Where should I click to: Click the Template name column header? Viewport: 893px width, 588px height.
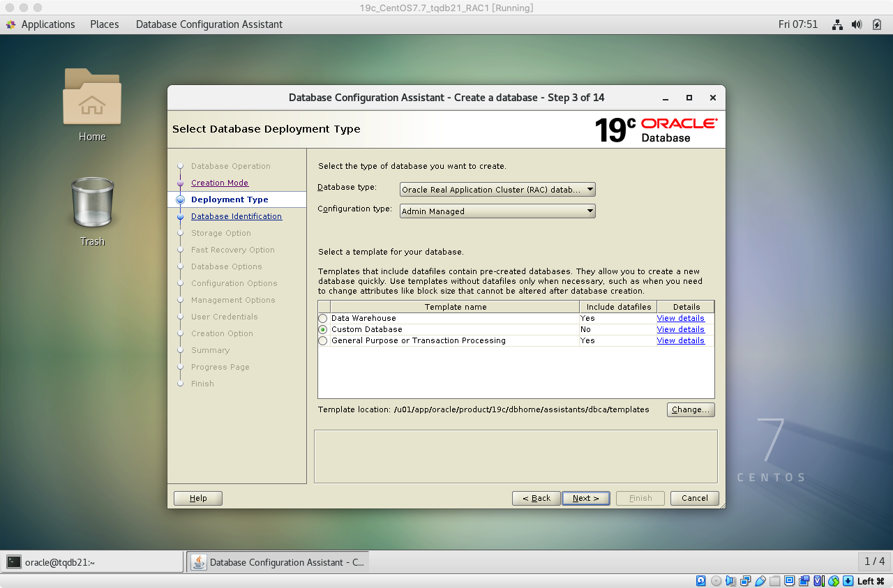pos(456,307)
